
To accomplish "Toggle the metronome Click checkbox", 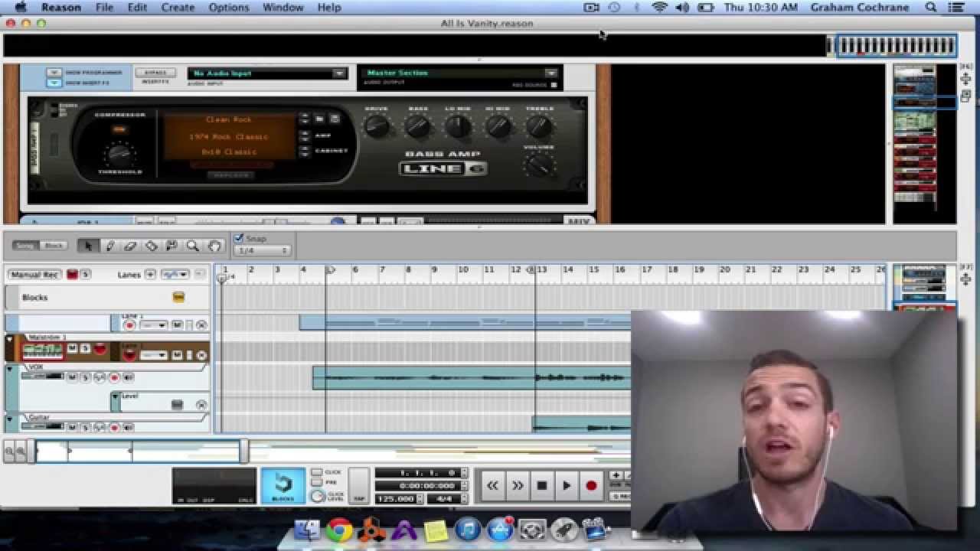I will 317,472.
